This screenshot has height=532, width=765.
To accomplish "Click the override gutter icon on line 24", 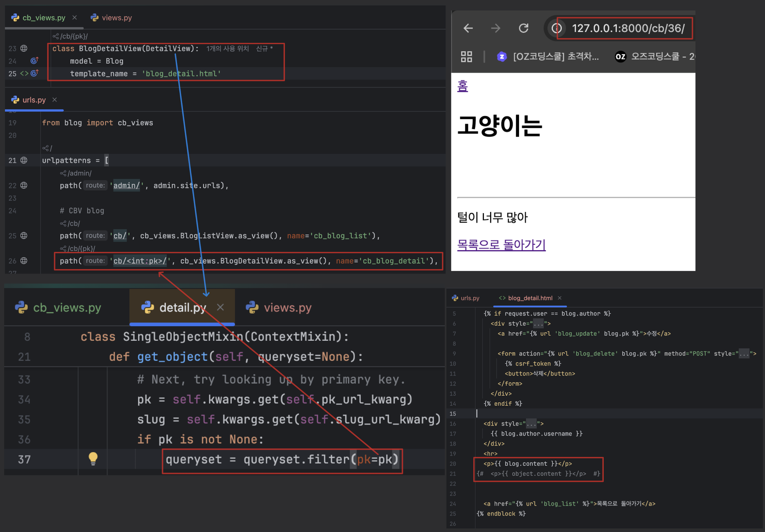I will [34, 61].
